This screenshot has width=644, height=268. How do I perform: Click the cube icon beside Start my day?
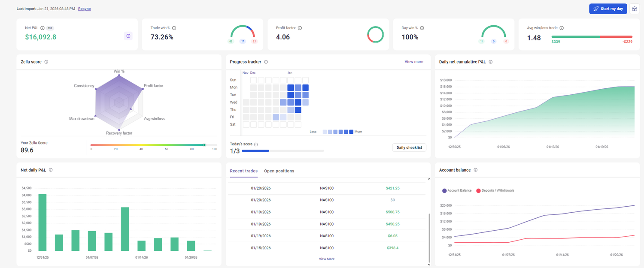pyautogui.click(x=634, y=9)
